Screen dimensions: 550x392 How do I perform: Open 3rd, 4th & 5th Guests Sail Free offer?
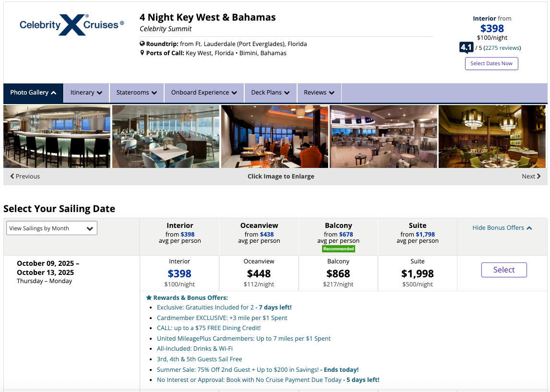[199, 359]
